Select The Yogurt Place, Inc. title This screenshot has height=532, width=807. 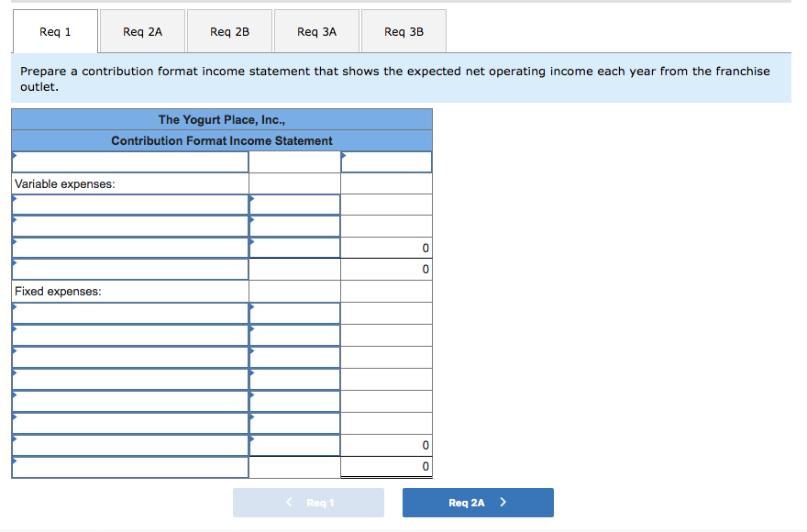[222, 119]
